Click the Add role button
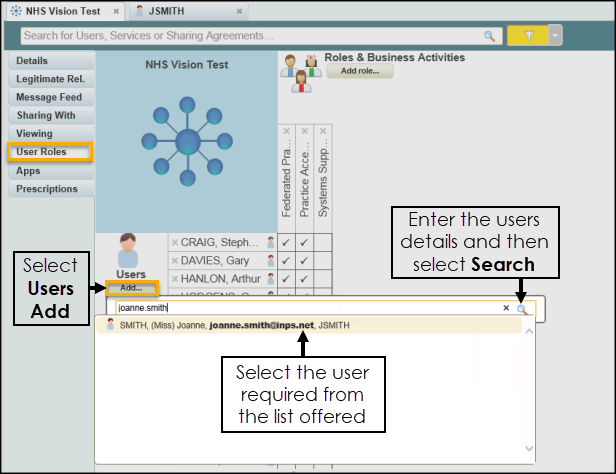Viewport: 616px width, 474px height. click(359, 71)
